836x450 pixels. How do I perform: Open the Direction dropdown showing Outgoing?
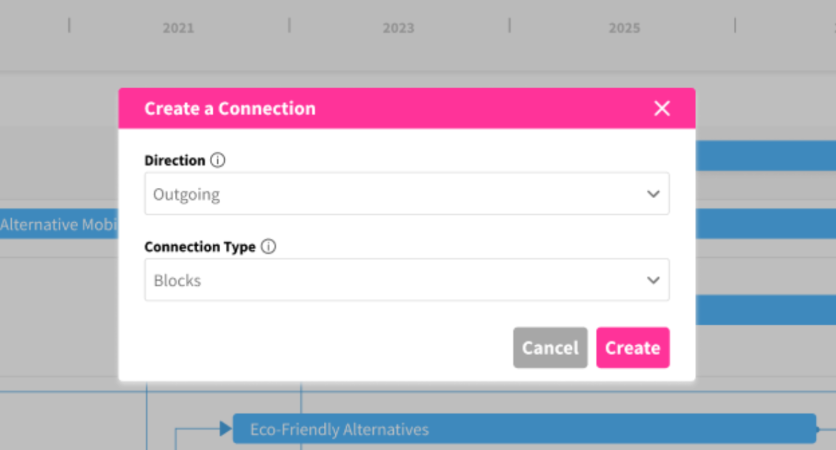point(395,194)
